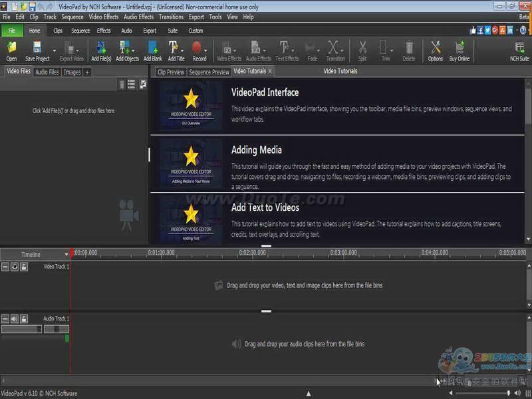Open the Transitions menu in menu bar
Viewport: 532px width, 399px height.
tap(171, 17)
